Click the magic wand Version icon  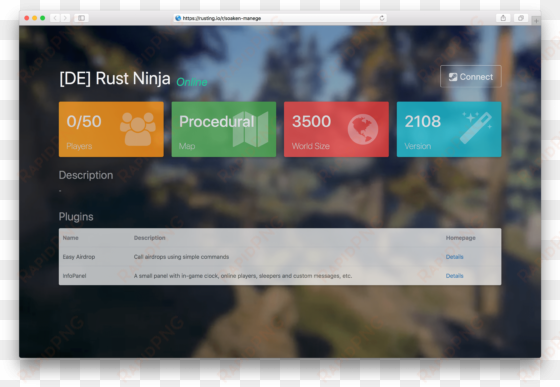point(477,128)
